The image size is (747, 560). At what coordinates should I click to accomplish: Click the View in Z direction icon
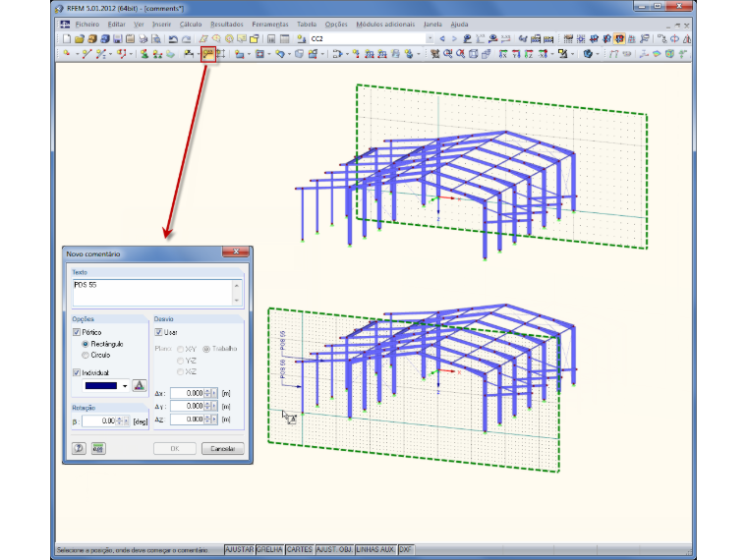(529, 54)
